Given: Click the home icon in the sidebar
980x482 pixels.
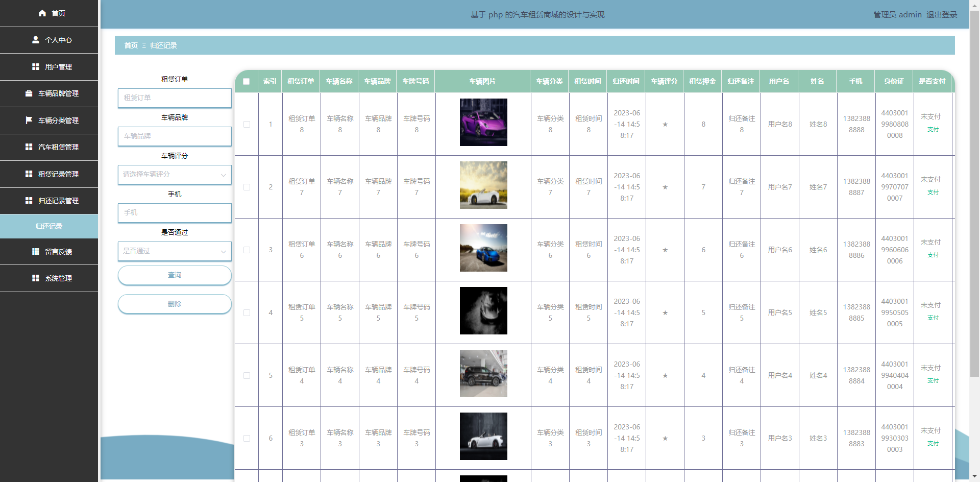Looking at the screenshot, I should click(x=42, y=13).
